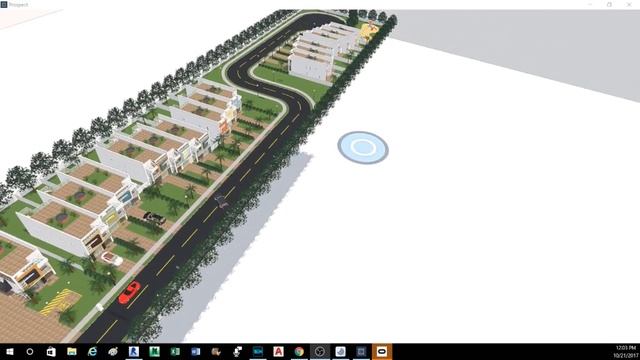Open AutoCAD red A taskbar icon
The width and height of the screenshot is (640, 360).
(278, 351)
